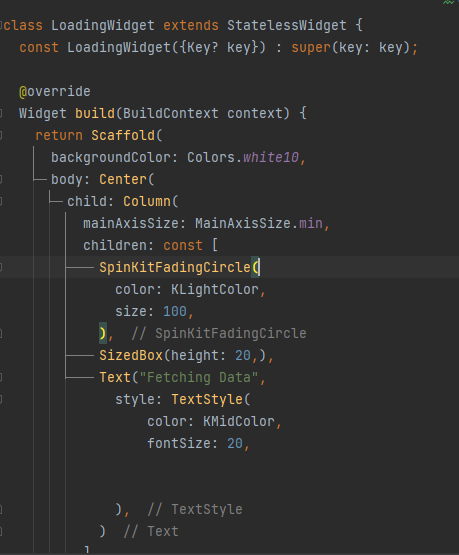459x555 pixels.
Task: Click the // TextStyle closing comment
Action: [195, 509]
